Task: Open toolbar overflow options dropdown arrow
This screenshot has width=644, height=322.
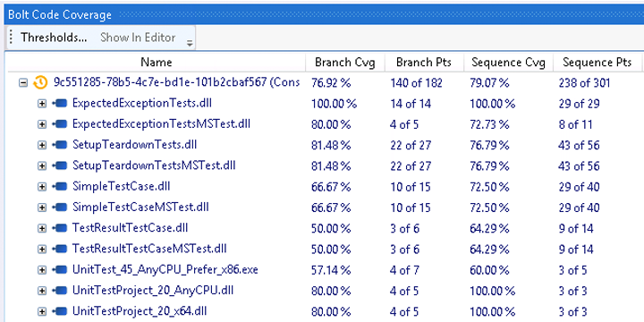Action: 190,43
